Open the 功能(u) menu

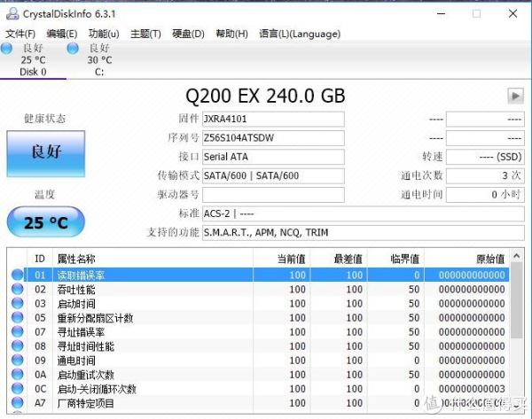104,34
